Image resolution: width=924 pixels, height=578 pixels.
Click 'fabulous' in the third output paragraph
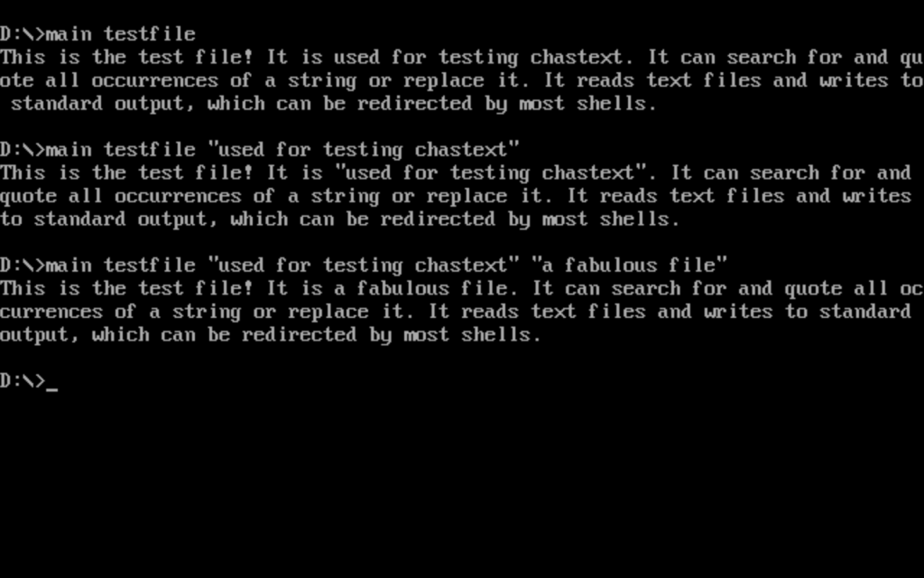[x=403, y=288]
